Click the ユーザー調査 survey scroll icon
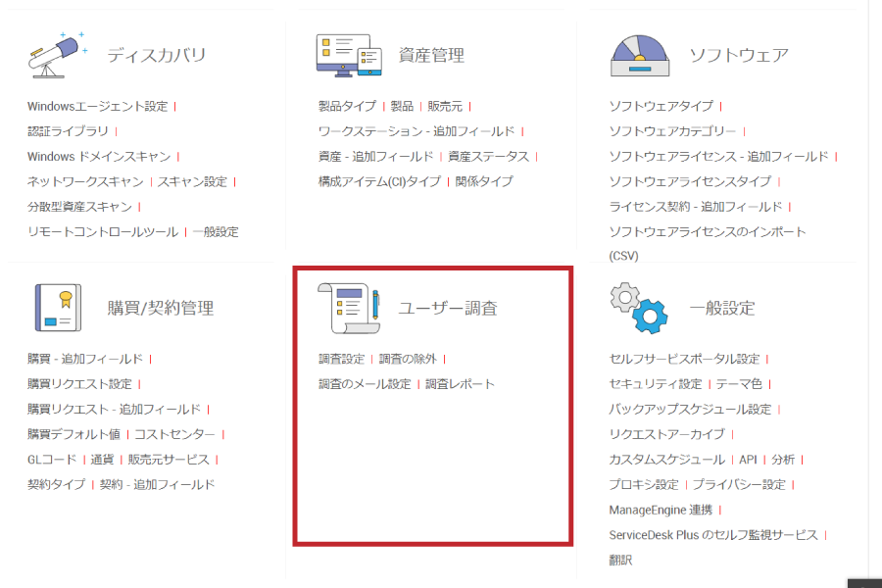The image size is (882, 588). 349,308
